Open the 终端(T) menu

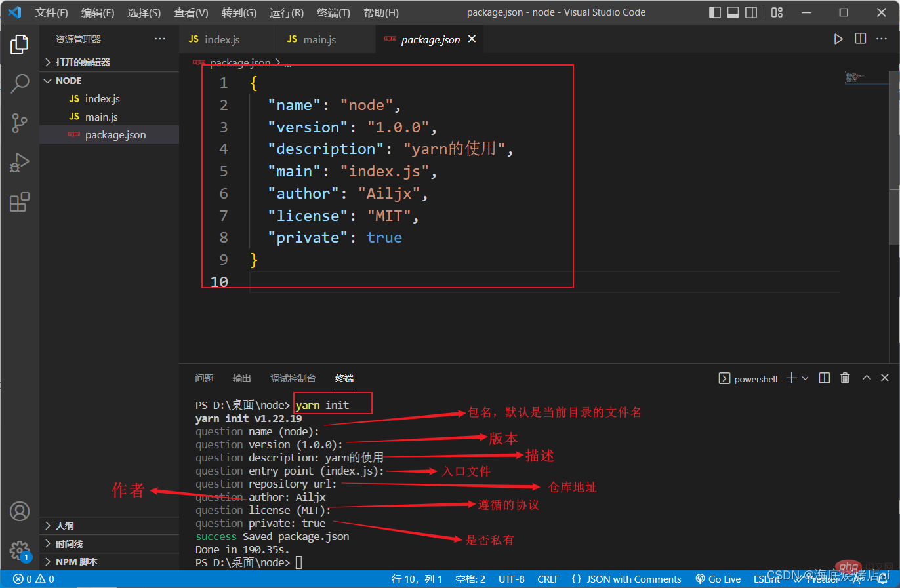(333, 12)
